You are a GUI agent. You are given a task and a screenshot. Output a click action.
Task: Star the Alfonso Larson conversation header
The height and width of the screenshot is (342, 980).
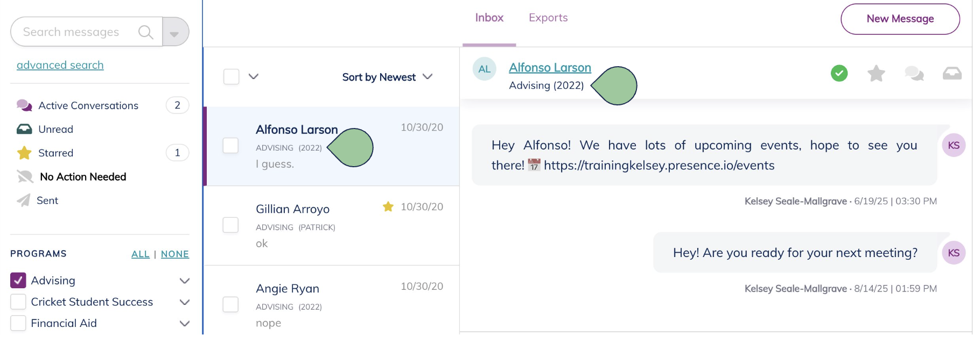tap(876, 73)
